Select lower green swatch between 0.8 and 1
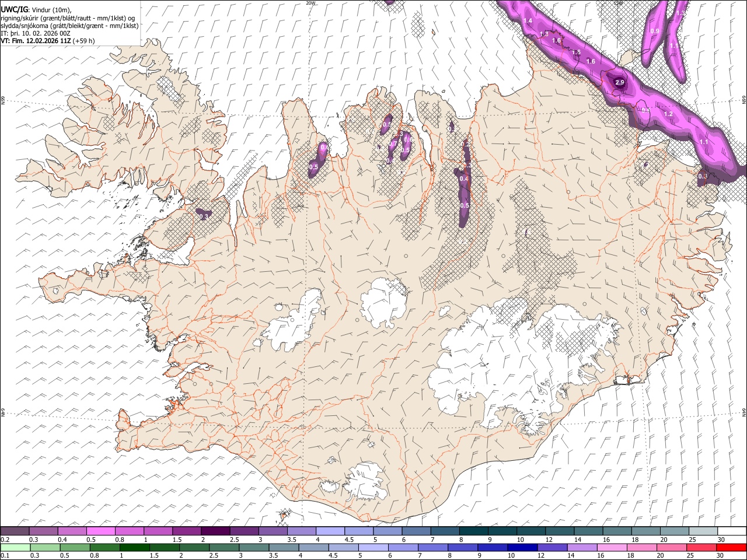747x560 pixels. [104, 547]
